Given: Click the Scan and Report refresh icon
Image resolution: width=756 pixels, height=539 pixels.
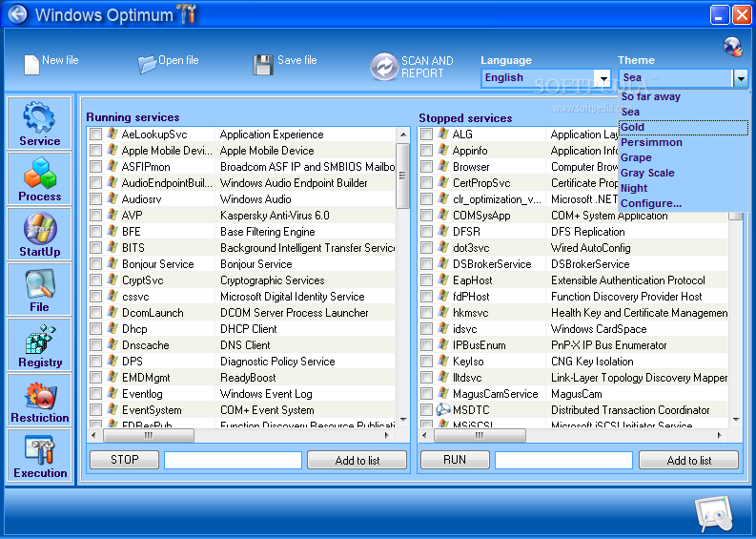Looking at the screenshot, I should [384, 67].
